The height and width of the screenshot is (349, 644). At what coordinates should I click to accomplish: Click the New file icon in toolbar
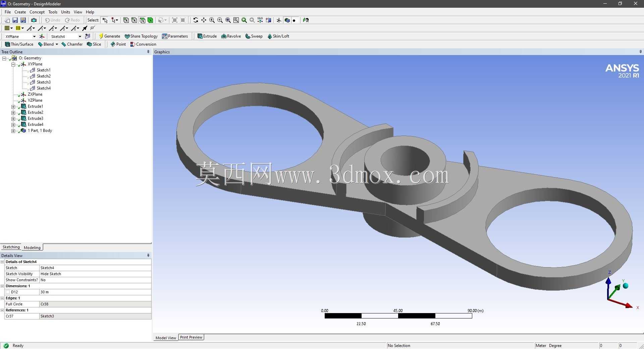point(7,20)
